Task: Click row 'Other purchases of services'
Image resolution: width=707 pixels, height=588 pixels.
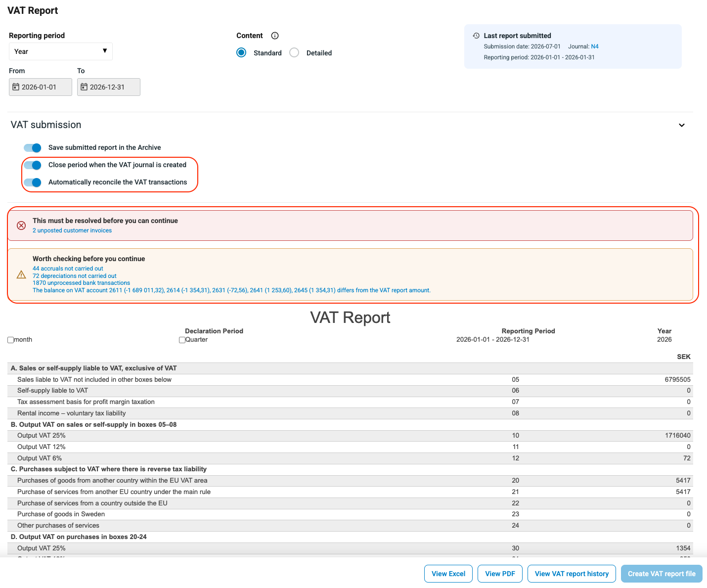Action: tap(350, 526)
